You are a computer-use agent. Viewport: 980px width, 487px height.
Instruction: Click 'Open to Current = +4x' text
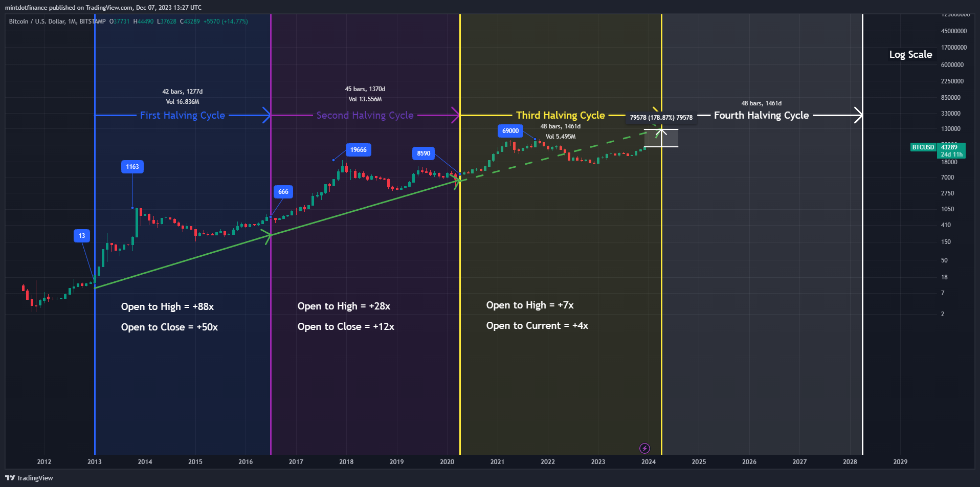[537, 325]
